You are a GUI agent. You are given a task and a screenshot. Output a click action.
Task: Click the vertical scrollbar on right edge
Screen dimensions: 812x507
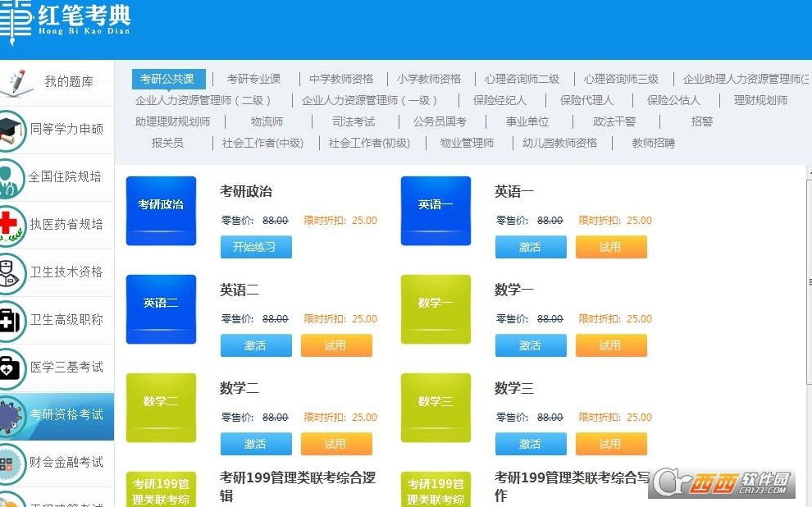click(809, 282)
